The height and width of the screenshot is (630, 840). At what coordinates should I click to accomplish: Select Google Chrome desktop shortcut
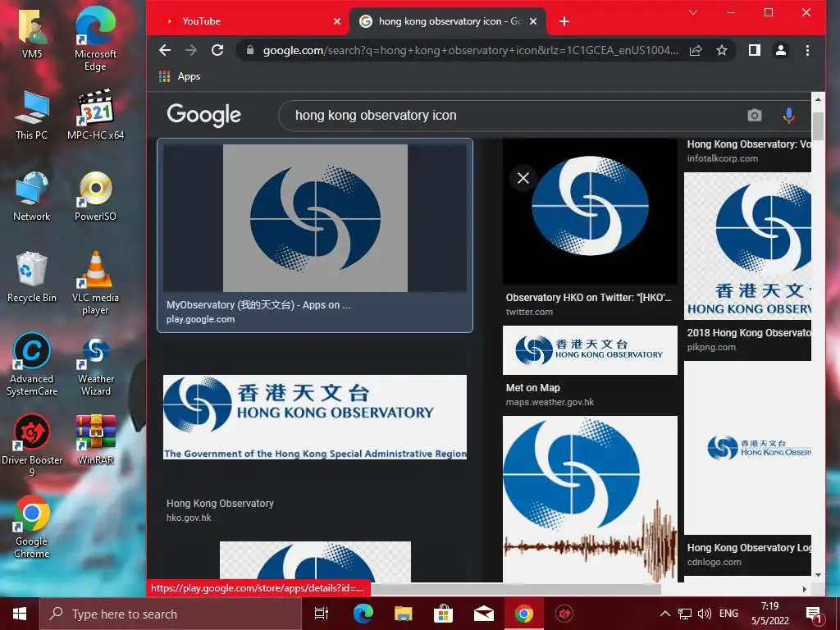coord(32,527)
